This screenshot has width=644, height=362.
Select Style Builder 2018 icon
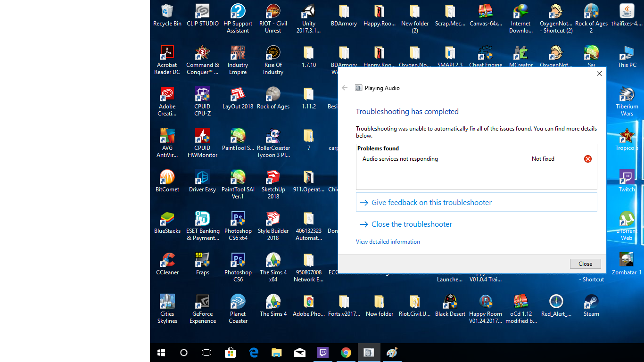[x=273, y=226]
